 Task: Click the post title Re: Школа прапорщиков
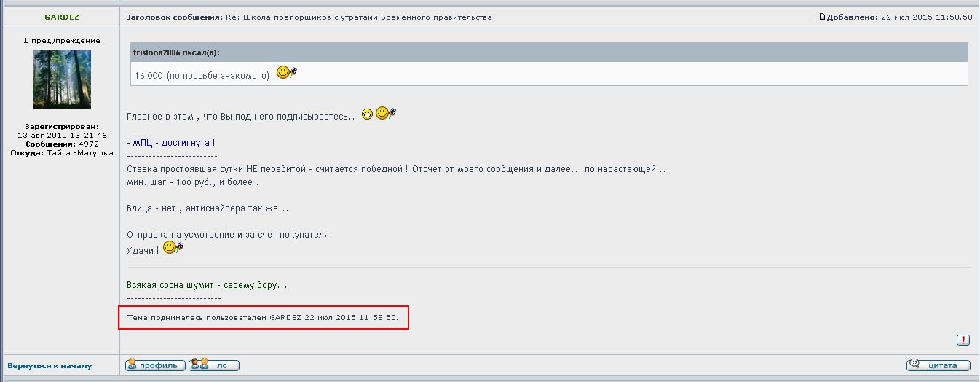(x=358, y=17)
